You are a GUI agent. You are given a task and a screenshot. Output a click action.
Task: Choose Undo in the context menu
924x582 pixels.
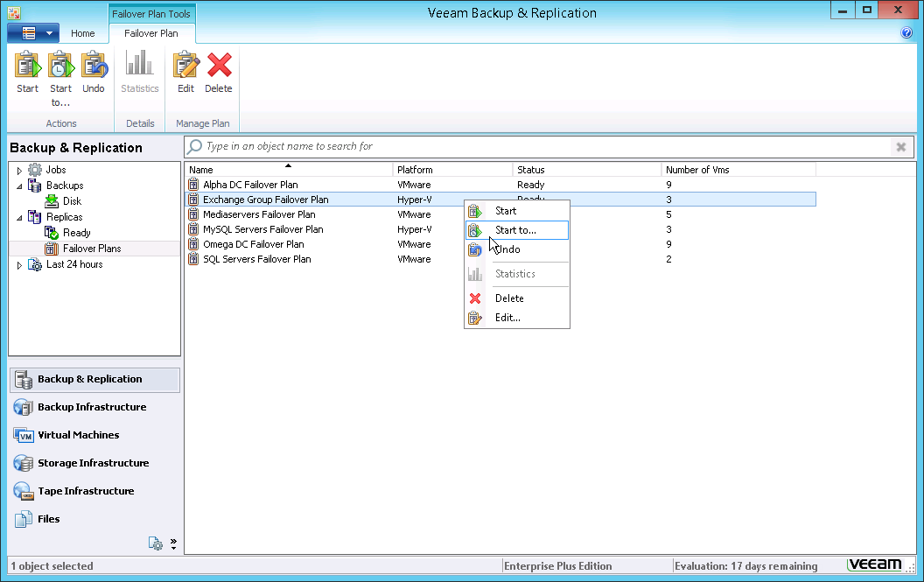(517, 249)
